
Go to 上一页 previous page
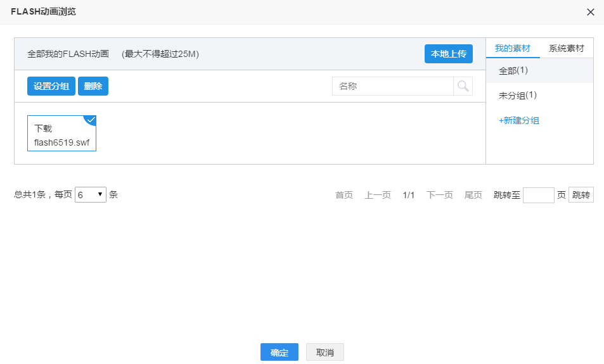pos(378,195)
